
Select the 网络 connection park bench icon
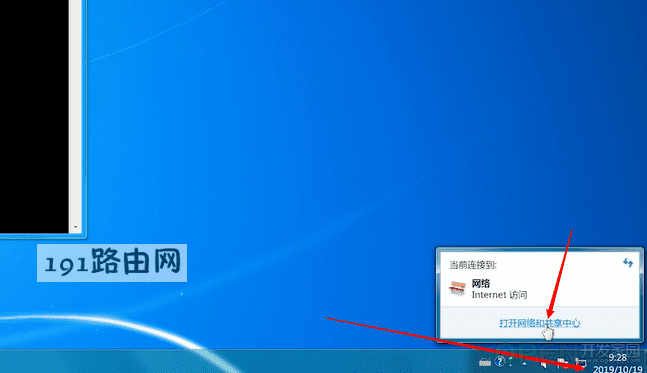[x=457, y=288]
